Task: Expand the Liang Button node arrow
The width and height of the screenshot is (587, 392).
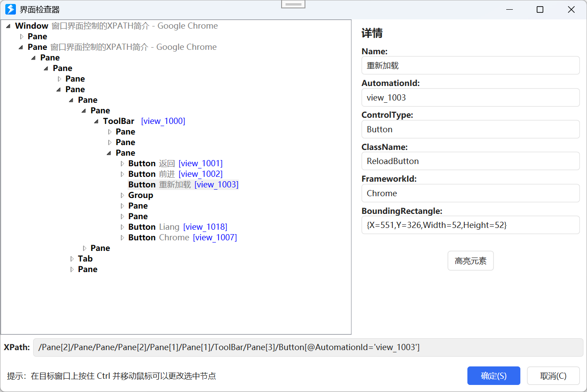Action: tap(122, 227)
